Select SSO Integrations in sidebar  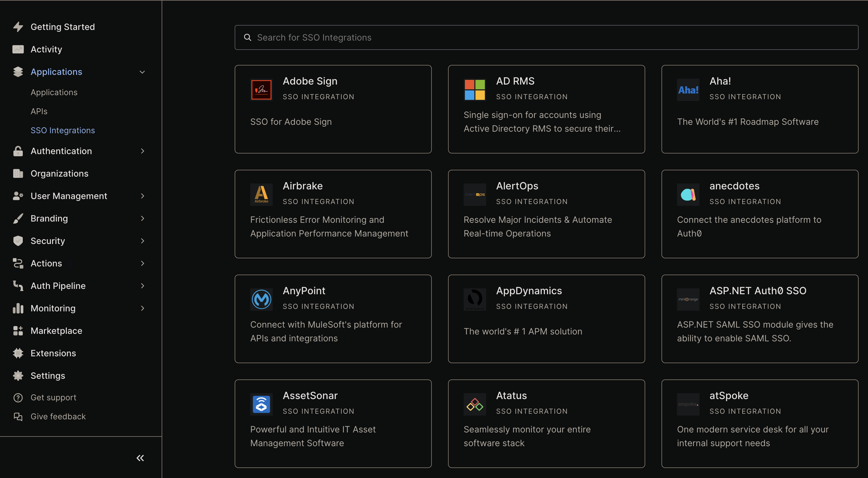pos(63,130)
